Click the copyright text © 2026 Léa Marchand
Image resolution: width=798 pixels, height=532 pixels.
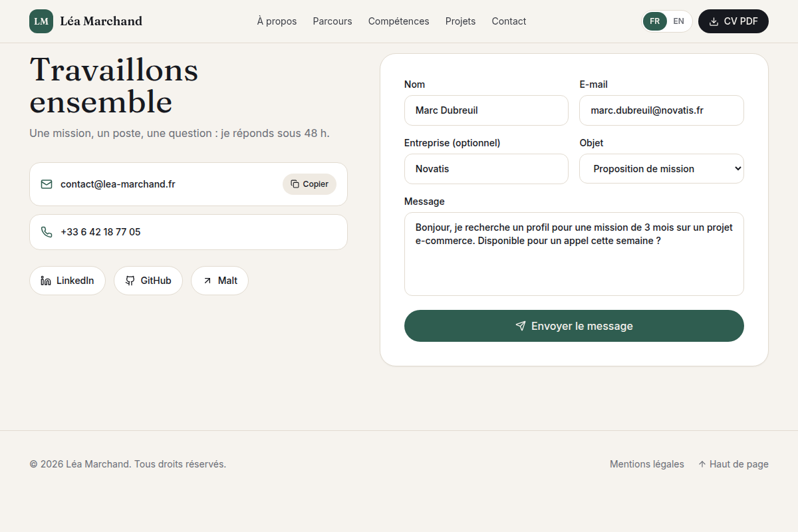pos(128,464)
